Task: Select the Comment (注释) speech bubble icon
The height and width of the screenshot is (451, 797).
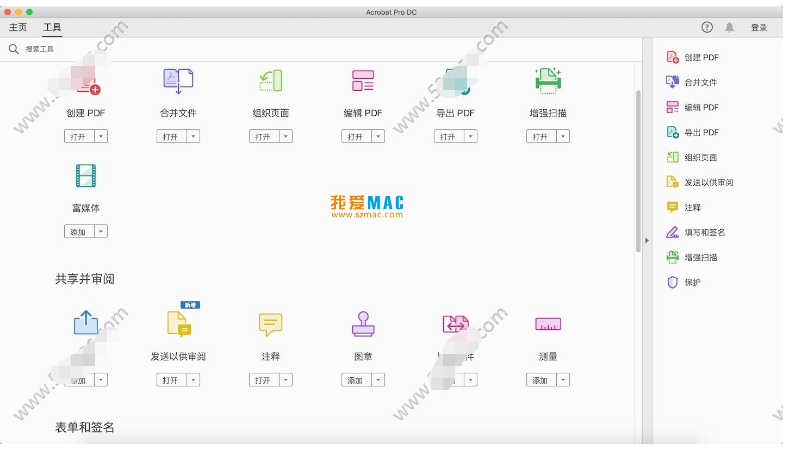Action: click(x=270, y=324)
